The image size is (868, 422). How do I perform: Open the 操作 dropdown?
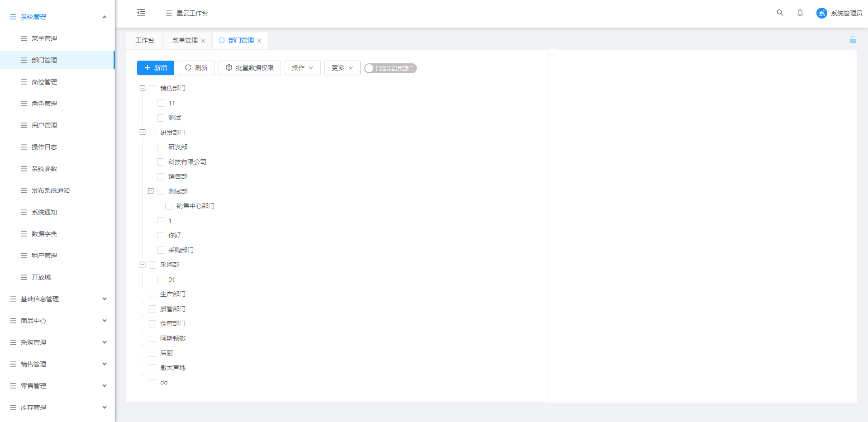click(x=303, y=68)
